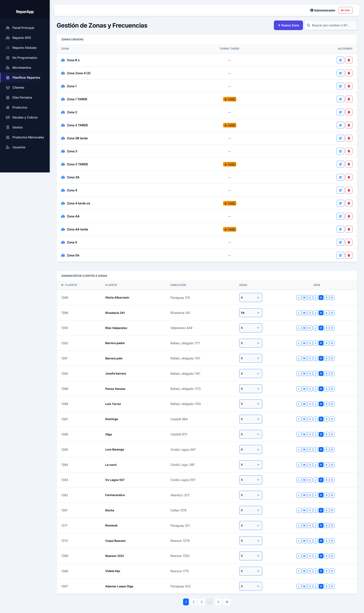Toggle Monday (L) for Gloria Albarrasin
The width and height of the screenshot is (364, 613).
pos(299,297)
